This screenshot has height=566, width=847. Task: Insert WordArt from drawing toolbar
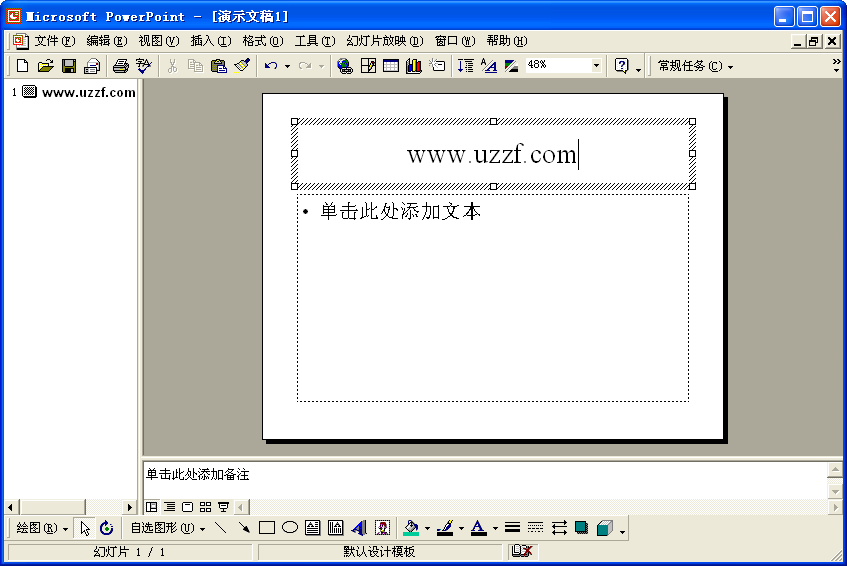point(359,528)
